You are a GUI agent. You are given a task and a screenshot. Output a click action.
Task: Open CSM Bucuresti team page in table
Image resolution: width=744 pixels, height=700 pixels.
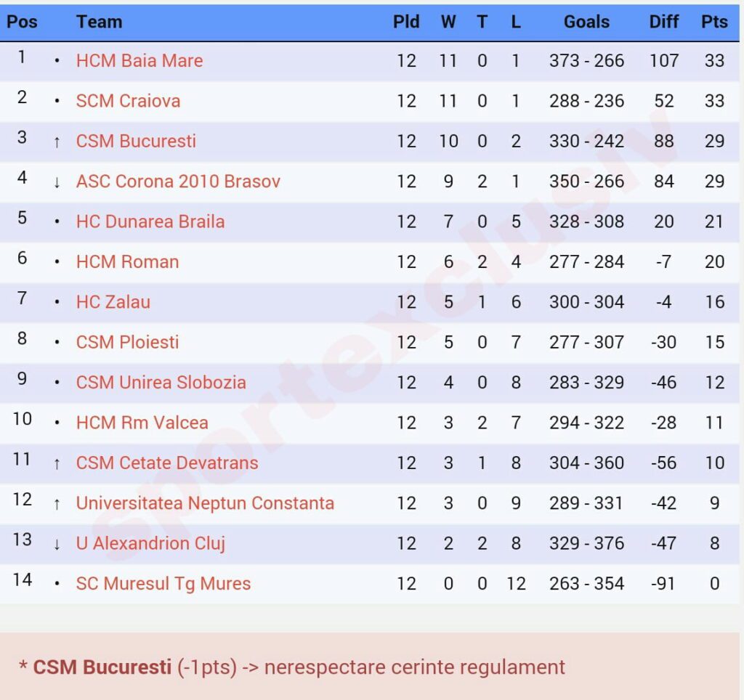click(x=136, y=141)
